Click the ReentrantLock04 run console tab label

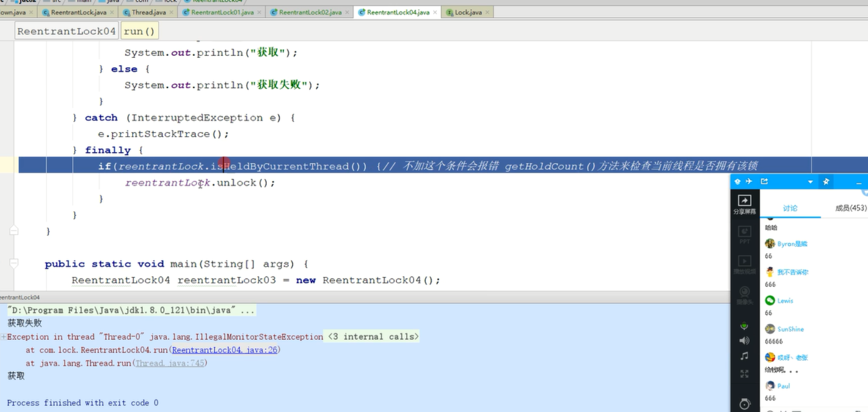20,297
